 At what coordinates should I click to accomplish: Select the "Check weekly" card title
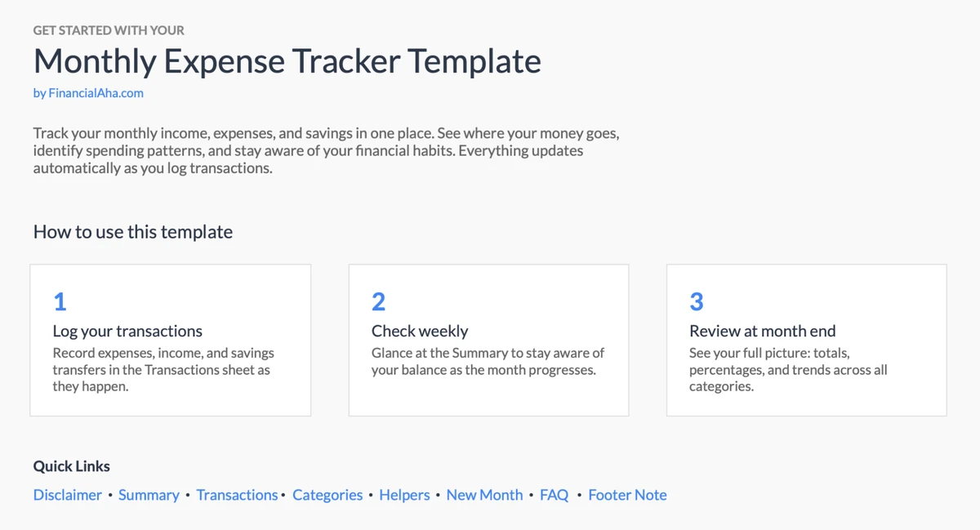coord(420,332)
